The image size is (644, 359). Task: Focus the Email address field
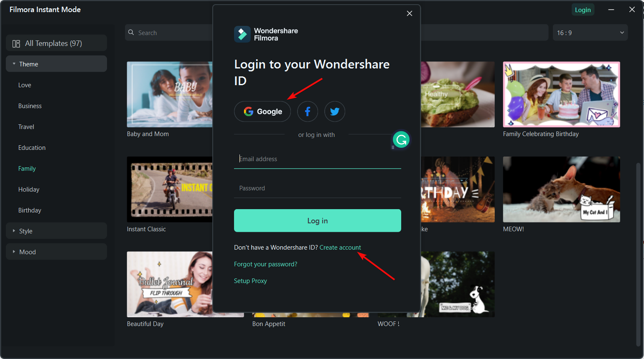coord(318,159)
